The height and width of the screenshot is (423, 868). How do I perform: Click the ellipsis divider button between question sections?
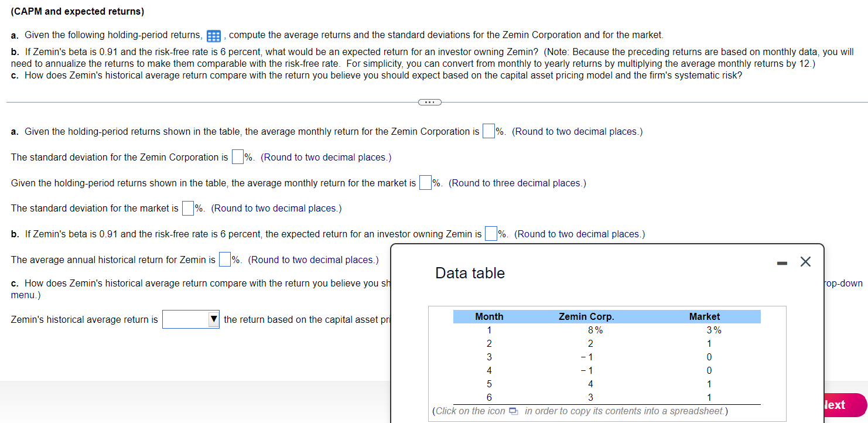click(x=430, y=101)
